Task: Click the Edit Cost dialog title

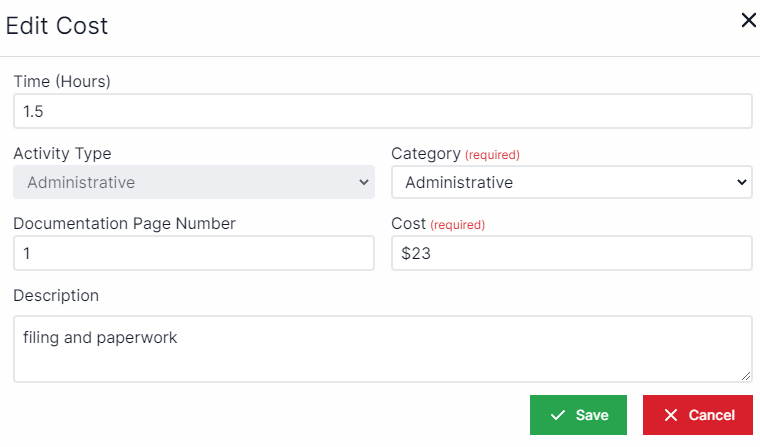Action: coord(57,26)
